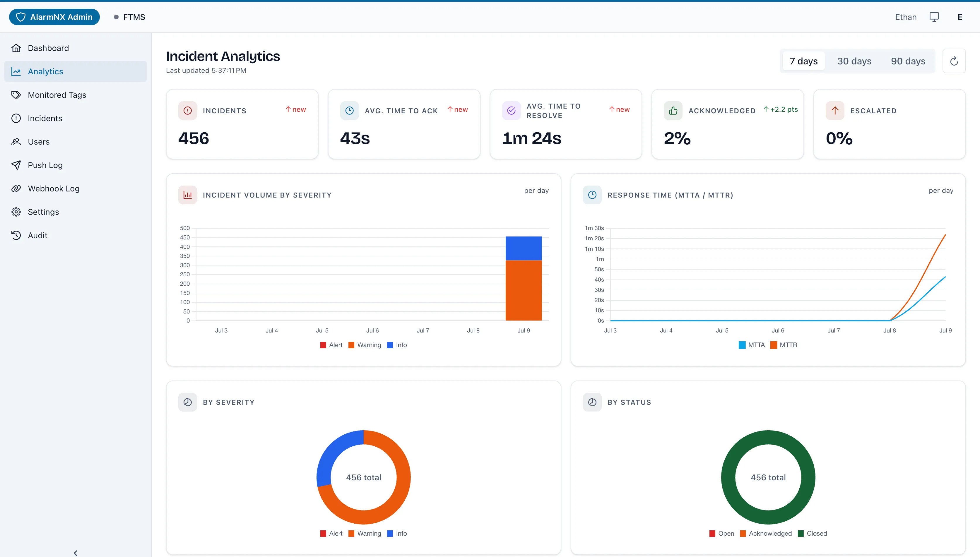
Task: Click the 456 incidents count value
Action: tap(194, 138)
